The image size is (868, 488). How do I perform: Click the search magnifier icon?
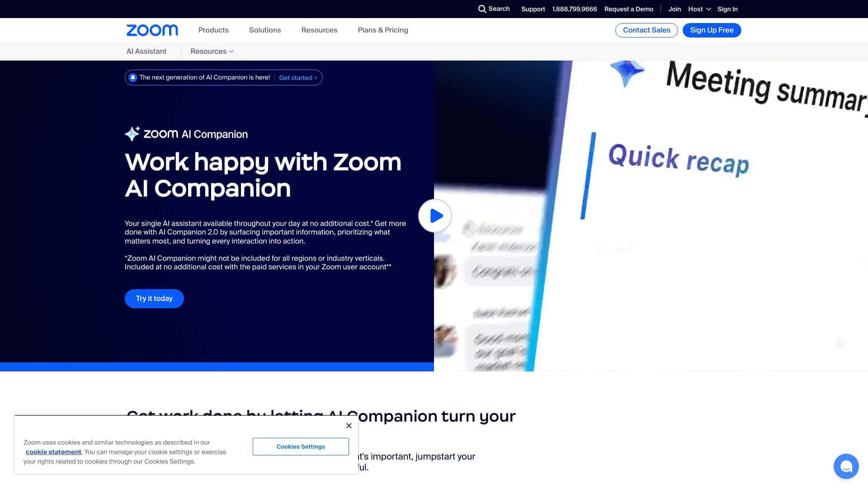(483, 9)
